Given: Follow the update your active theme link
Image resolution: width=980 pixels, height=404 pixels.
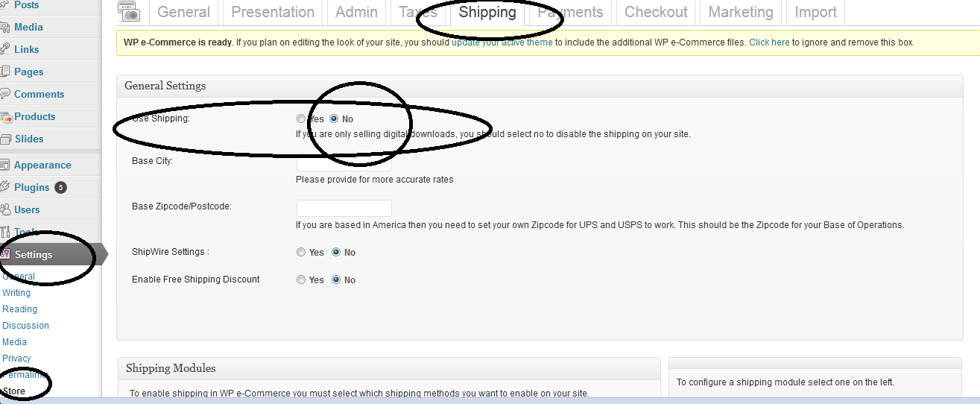Looking at the screenshot, I should 502,42.
